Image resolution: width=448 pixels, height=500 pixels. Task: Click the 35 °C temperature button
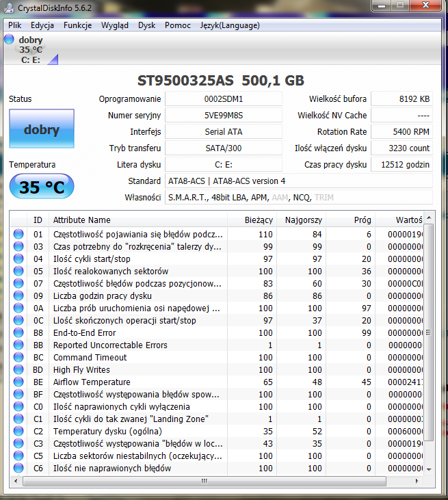click(x=42, y=186)
